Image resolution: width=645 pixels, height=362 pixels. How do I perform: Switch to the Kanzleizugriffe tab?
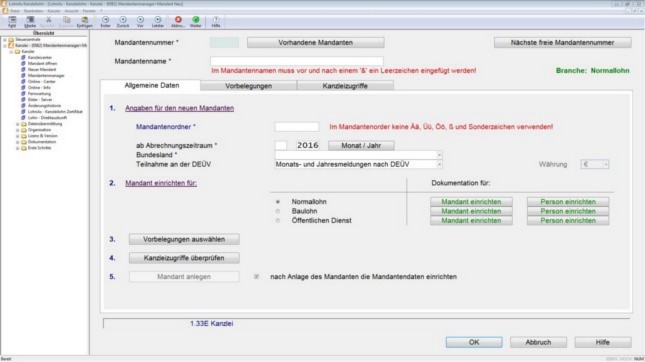tap(345, 86)
